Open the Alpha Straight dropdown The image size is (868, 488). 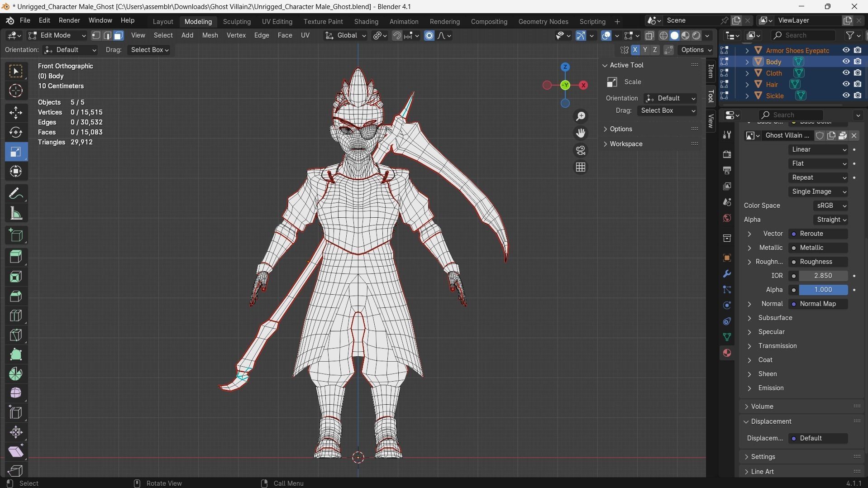coord(830,220)
